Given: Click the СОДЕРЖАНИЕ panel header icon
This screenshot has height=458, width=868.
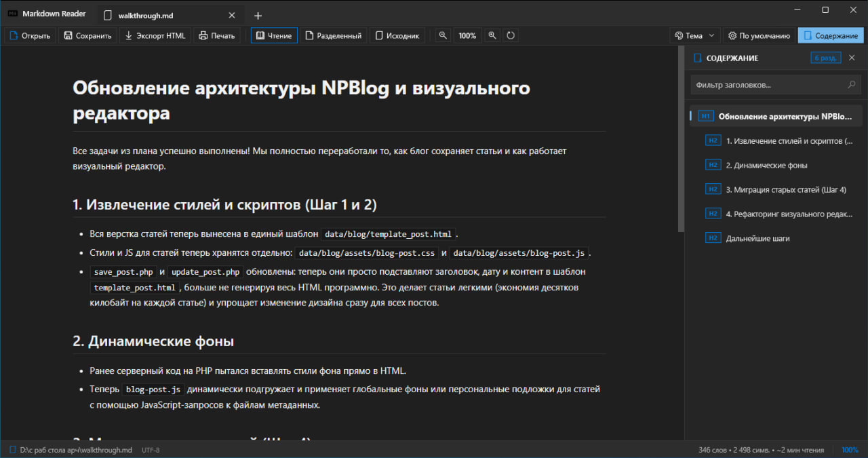Looking at the screenshot, I should coord(697,58).
